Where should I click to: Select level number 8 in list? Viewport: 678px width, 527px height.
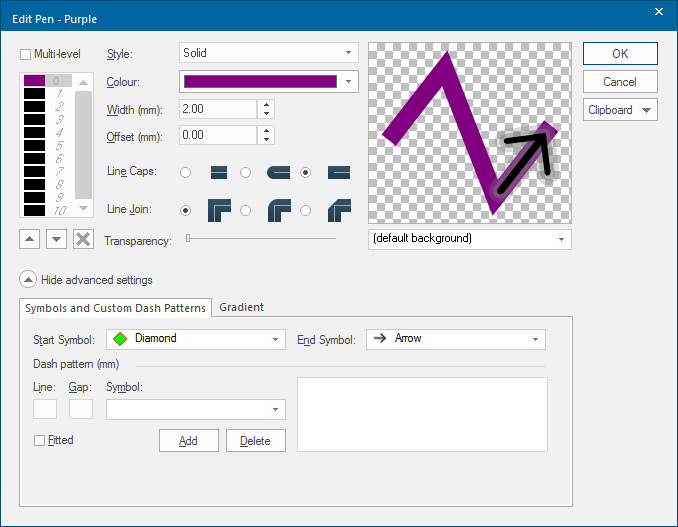[60, 184]
